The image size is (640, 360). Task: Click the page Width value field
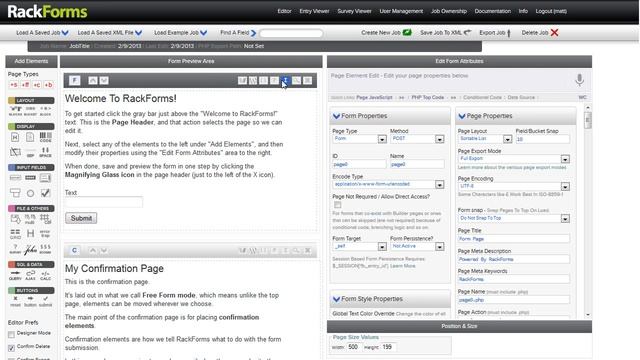[353, 347]
